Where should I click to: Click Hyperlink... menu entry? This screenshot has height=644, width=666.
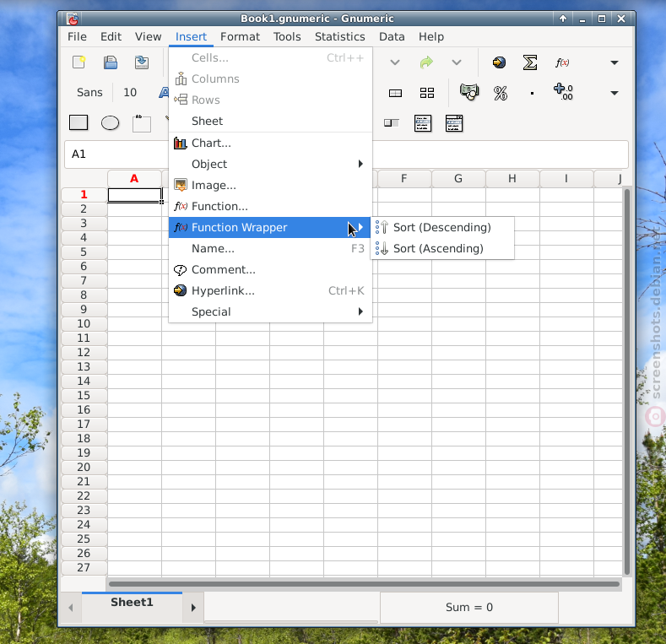click(x=270, y=291)
